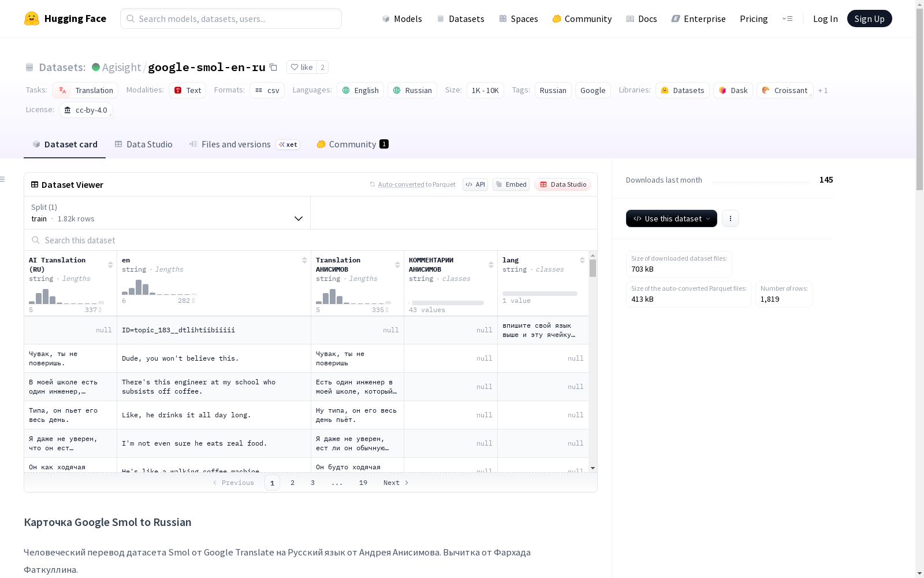
Task: Copy dataset name with copy icon
Action: pos(274,67)
